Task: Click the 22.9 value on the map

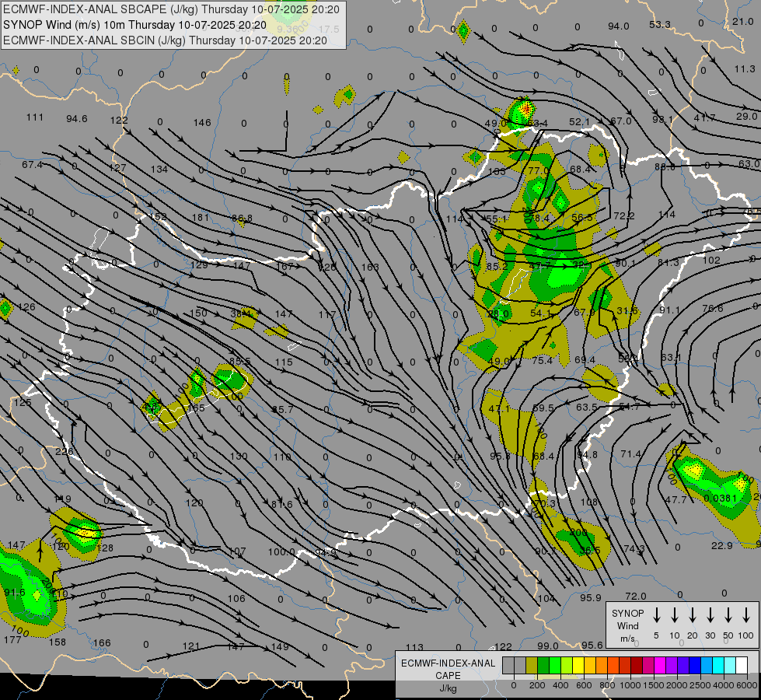Action: point(721,546)
